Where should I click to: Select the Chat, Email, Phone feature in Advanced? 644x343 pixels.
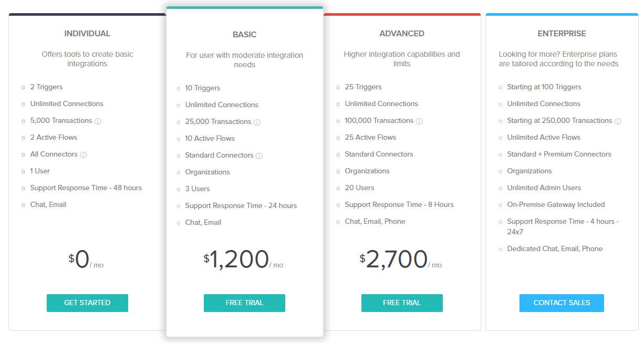375,221
